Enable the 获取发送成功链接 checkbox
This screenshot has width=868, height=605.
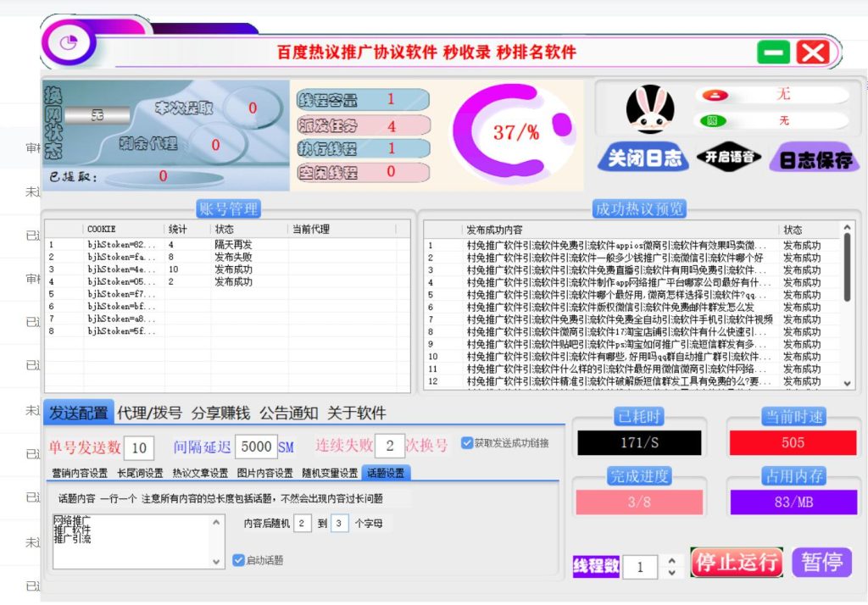(x=465, y=441)
